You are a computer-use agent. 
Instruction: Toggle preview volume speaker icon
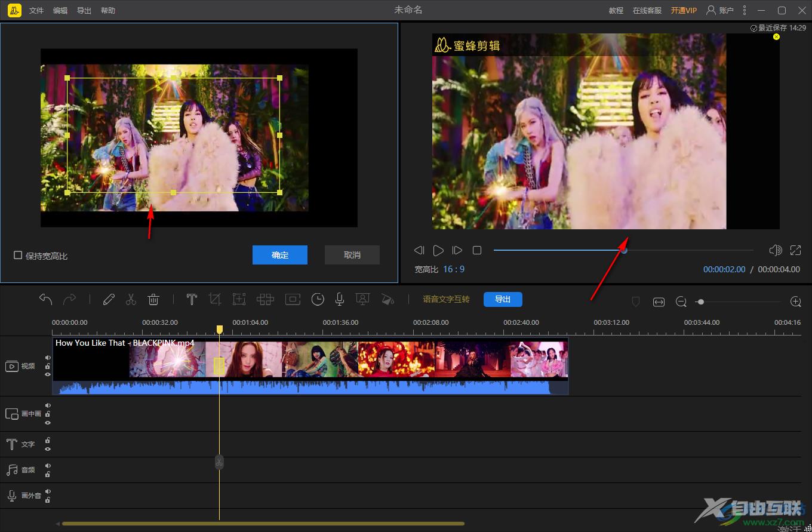pyautogui.click(x=775, y=250)
